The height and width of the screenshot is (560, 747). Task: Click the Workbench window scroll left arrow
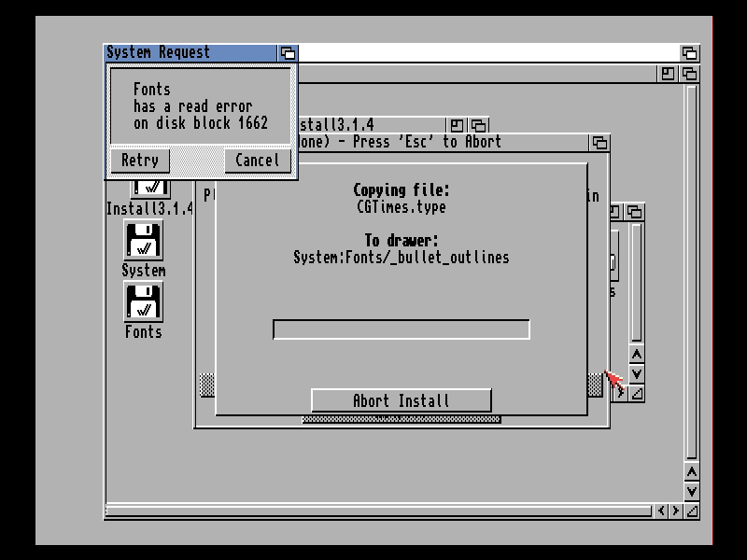[x=662, y=511]
